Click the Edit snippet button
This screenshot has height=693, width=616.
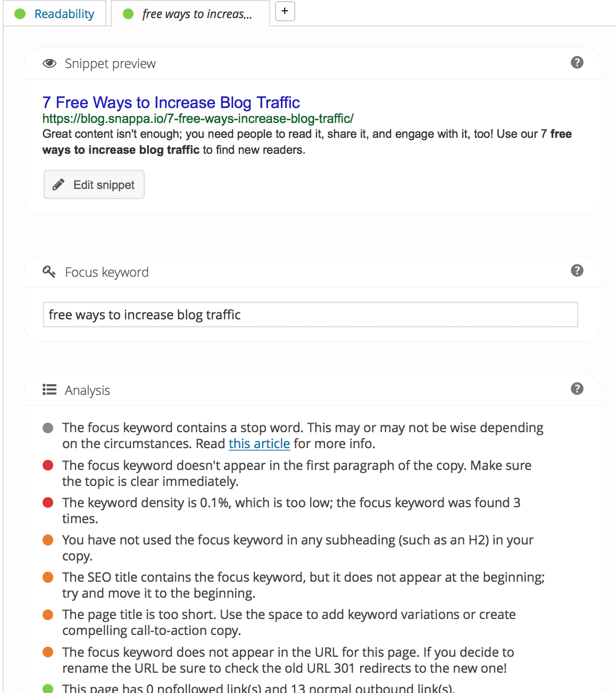click(94, 185)
